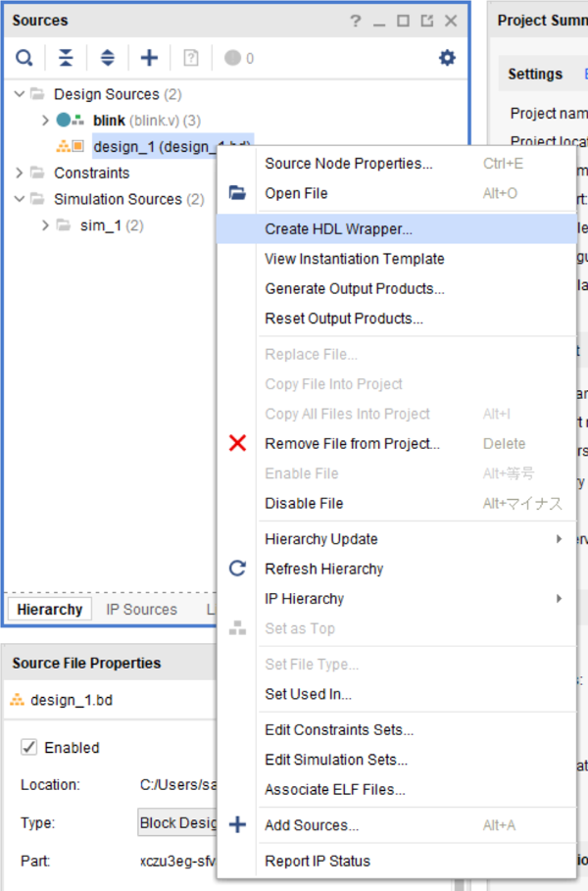
Task: Click the Type field showing Block Design
Action: click(177, 823)
